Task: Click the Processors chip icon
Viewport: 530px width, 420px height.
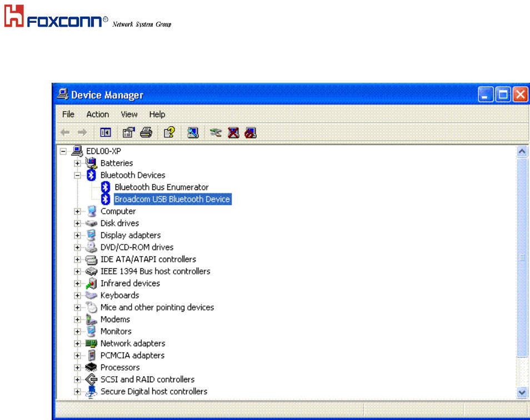Action: [91, 367]
